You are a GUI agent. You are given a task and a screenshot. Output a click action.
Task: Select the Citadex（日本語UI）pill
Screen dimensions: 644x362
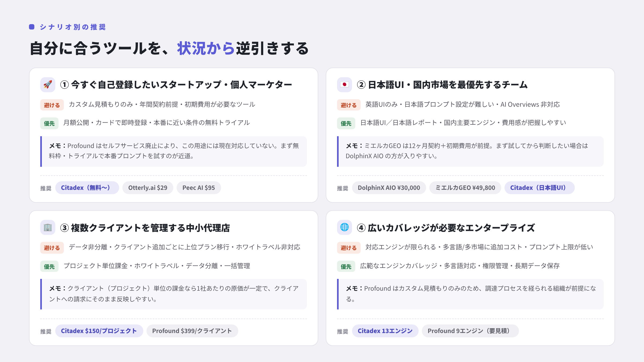point(539,188)
